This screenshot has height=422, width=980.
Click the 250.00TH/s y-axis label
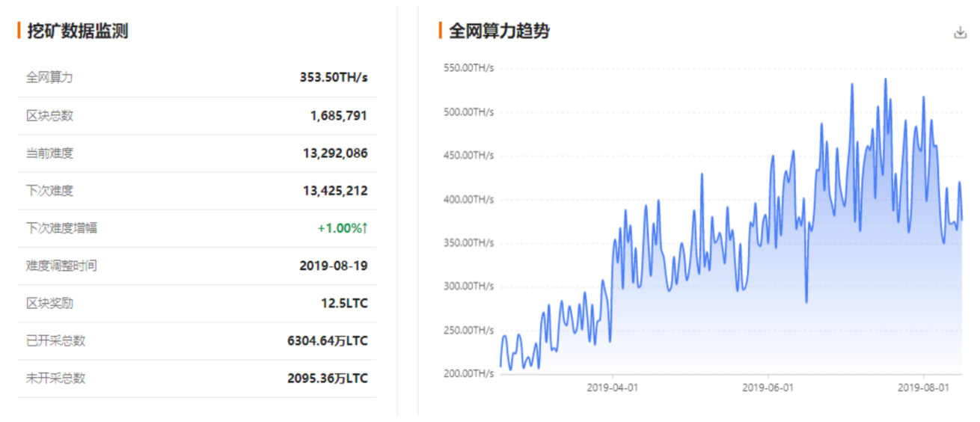[x=468, y=329]
